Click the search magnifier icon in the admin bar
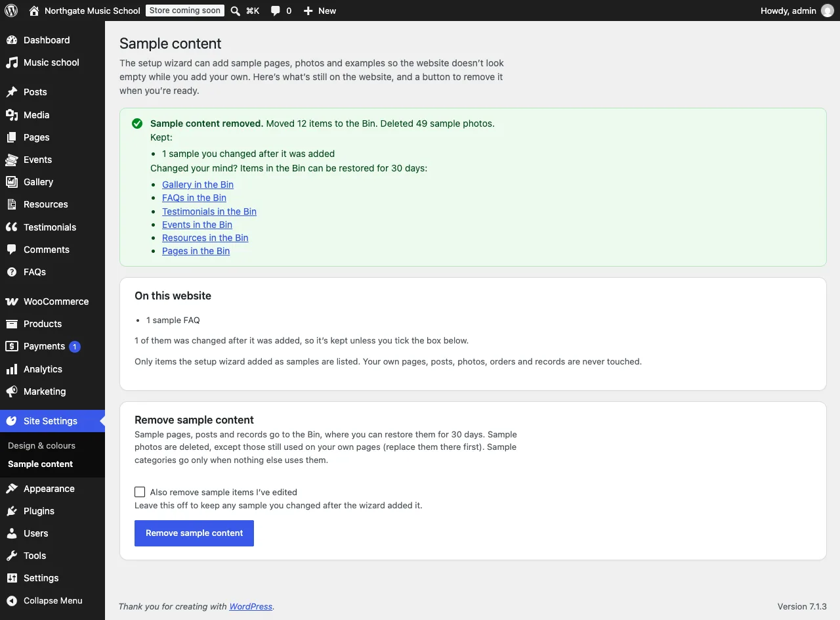The image size is (840, 620). [236, 11]
